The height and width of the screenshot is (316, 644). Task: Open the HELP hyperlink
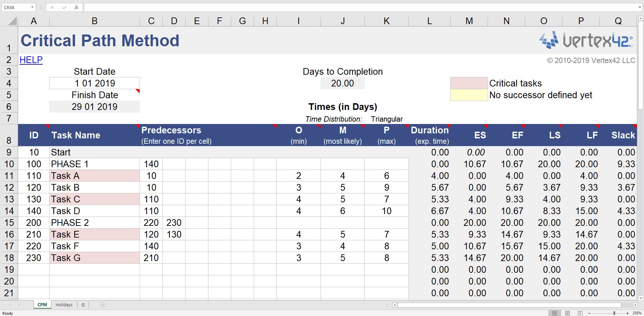[31, 60]
